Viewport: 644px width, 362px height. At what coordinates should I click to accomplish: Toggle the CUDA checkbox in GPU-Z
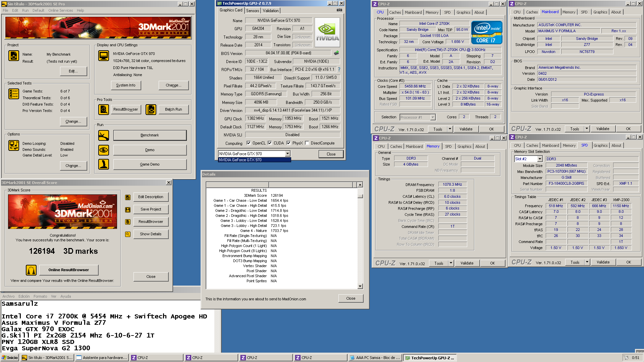[270, 143]
